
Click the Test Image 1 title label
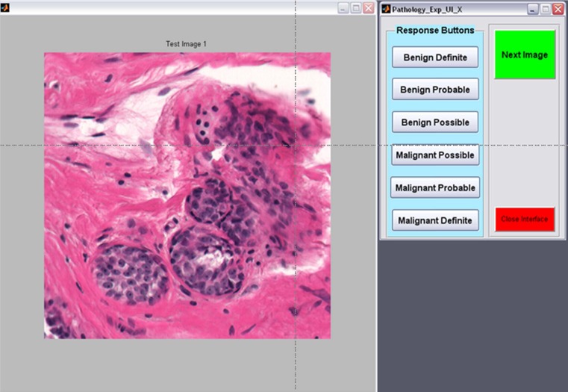pyautogui.click(x=187, y=44)
